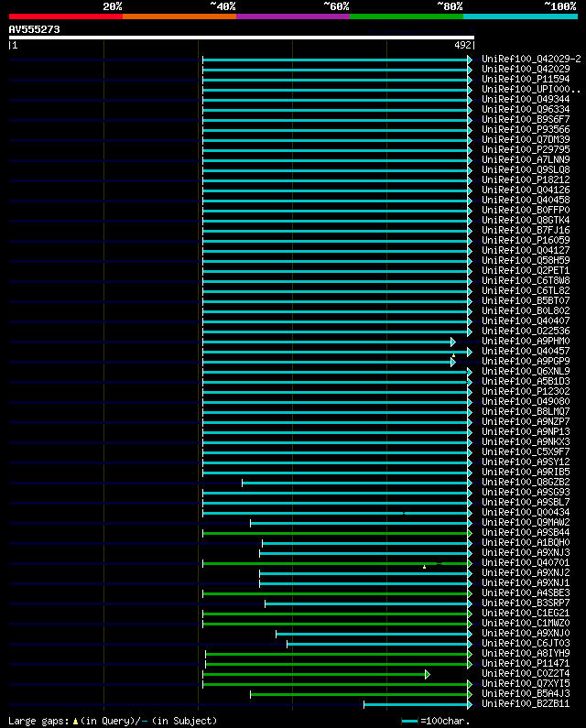The width and height of the screenshot is (586, 728).
Task: Click hit label UniRef100_A7LNN9
Action: pyautogui.click(x=526, y=159)
